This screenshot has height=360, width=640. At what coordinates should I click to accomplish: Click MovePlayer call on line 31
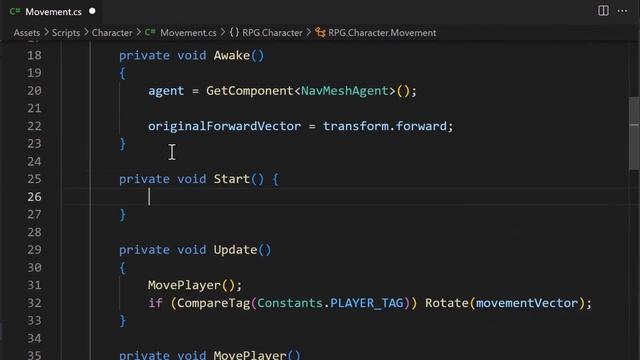[184, 285]
